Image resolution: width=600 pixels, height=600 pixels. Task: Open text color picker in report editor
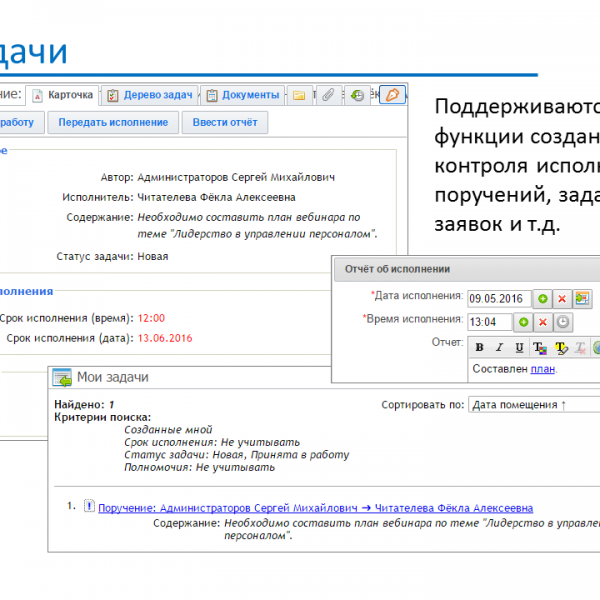pos(540,348)
